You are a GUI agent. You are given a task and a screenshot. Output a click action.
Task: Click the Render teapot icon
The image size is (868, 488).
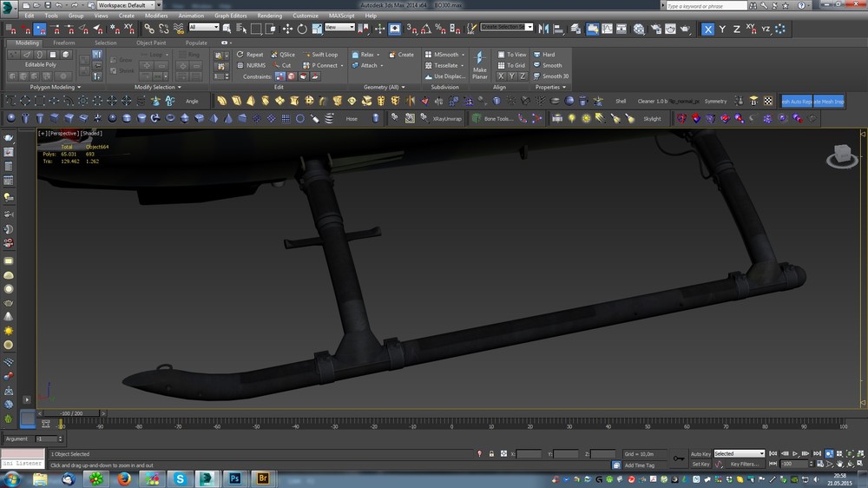point(684,29)
